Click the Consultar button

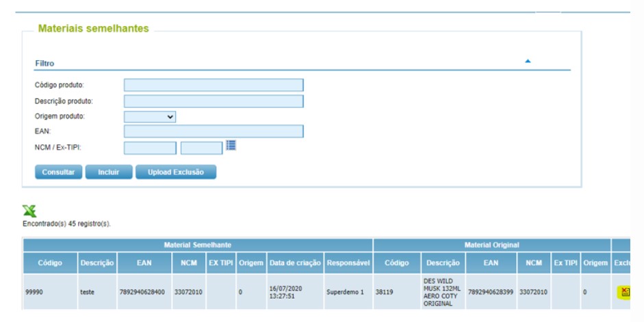pyautogui.click(x=58, y=172)
